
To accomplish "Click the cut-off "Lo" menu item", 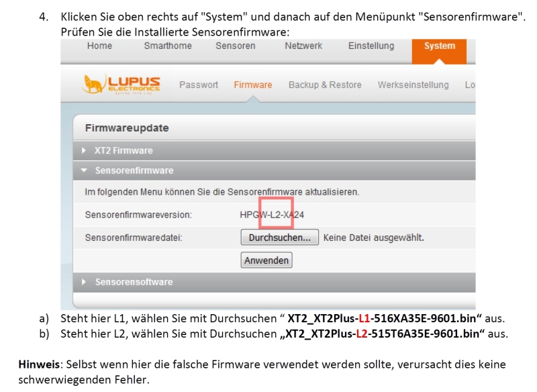I will (470, 85).
